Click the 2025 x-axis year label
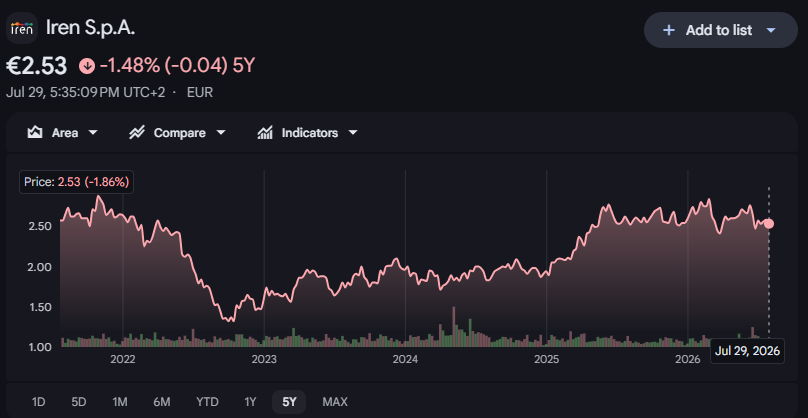Image resolution: width=808 pixels, height=418 pixels. [x=546, y=359]
